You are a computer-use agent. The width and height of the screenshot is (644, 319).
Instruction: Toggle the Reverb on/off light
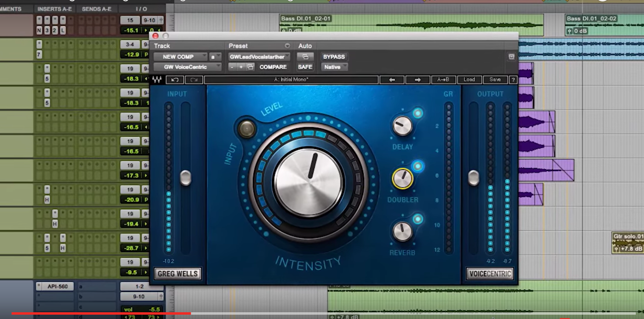tap(418, 219)
